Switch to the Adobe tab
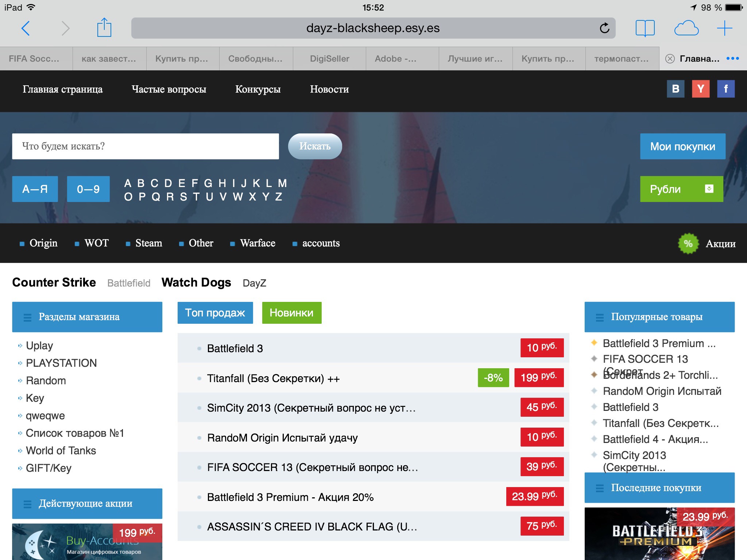 click(402, 59)
